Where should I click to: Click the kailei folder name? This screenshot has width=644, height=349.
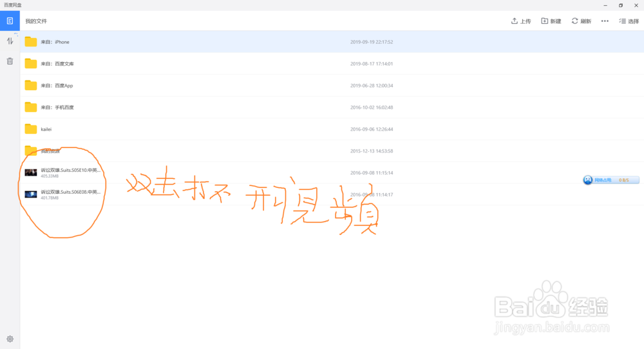[46, 129]
